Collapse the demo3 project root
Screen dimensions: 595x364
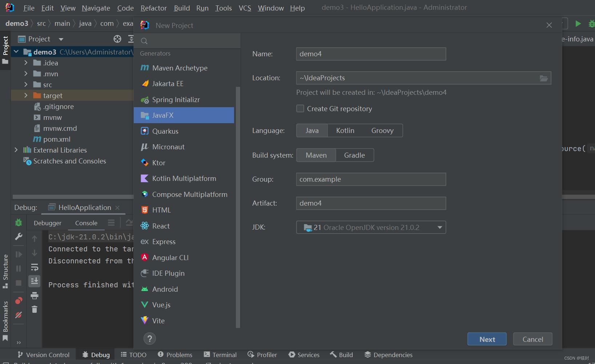point(16,52)
